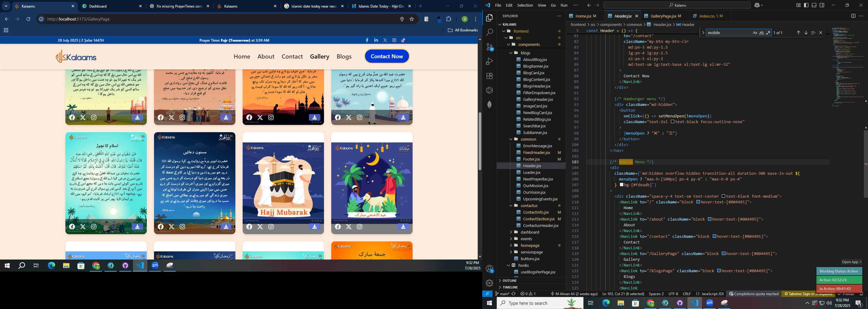Toggle Find in Selection option
The image size is (868, 309).
pos(813,33)
